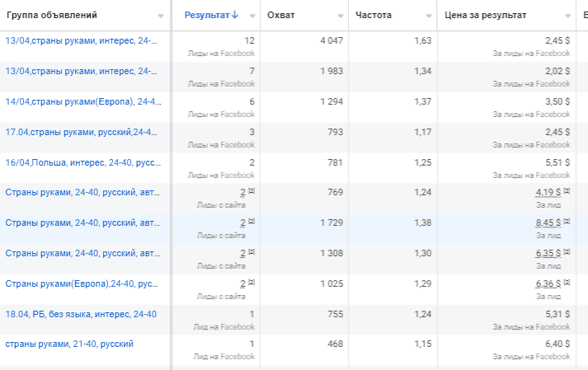Click result footnote marker in the 769-reach row

(x=252, y=191)
